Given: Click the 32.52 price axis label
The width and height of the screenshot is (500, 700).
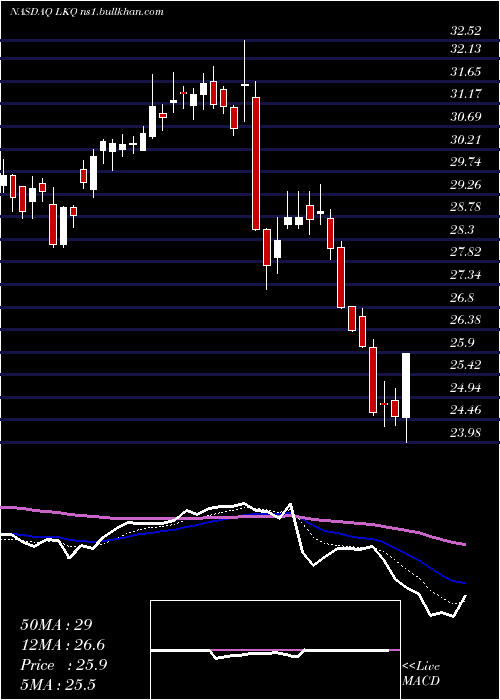Looking at the screenshot, I should coord(466,31).
